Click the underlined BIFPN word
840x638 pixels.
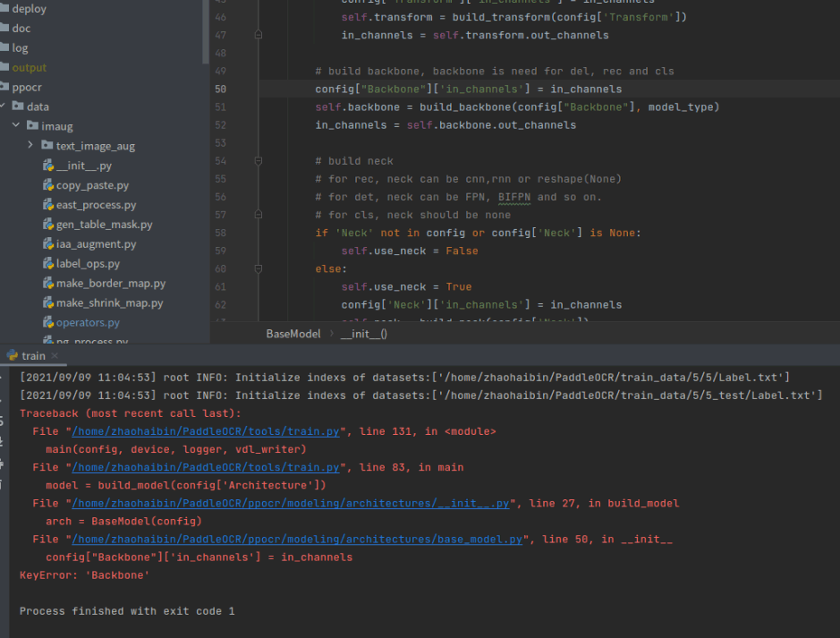pyautogui.click(x=514, y=197)
